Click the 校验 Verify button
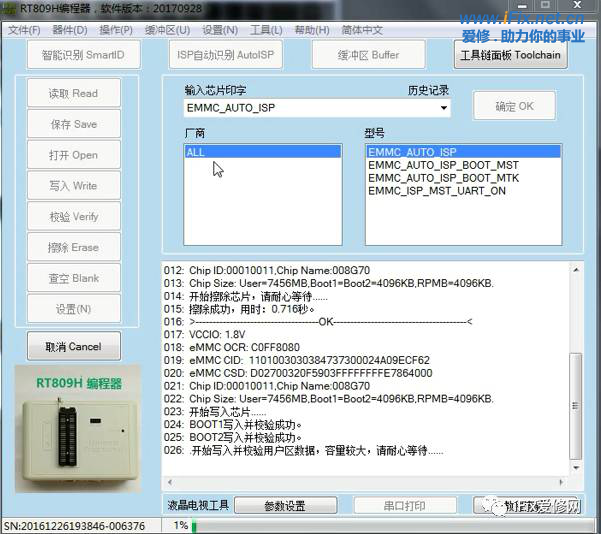Screen dimensions: 601x534 (74, 217)
